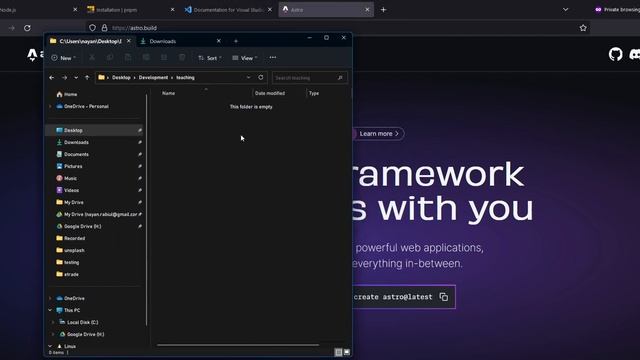Open the browser list all tabs dropdown

pos(565,9)
